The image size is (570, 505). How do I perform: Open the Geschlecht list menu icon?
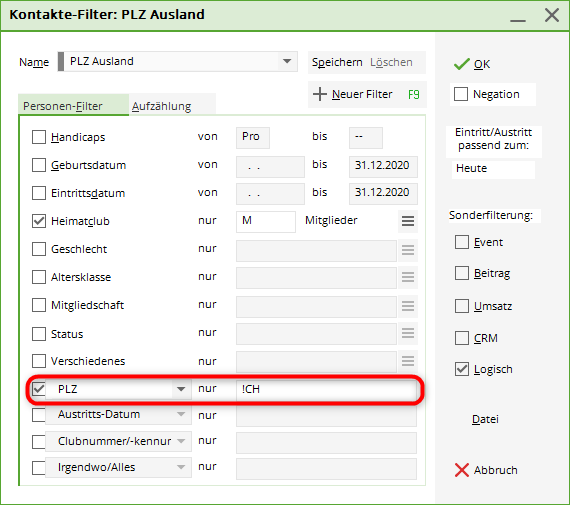[408, 249]
